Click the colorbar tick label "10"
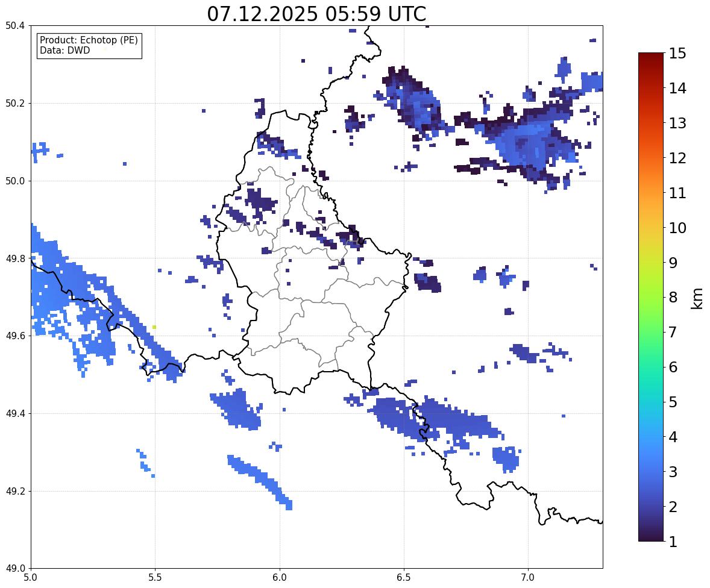The height and width of the screenshot is (588, 710). (x=677, y=228)
